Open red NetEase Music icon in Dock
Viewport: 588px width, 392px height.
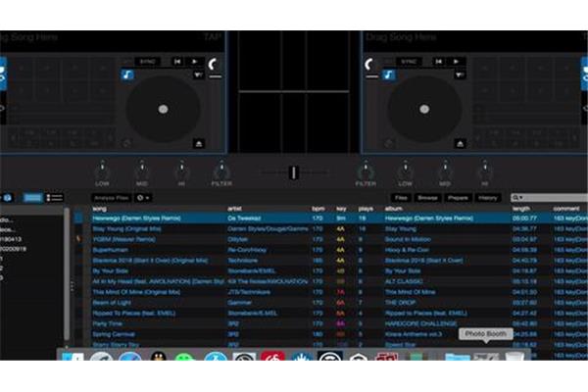point(272,357)
